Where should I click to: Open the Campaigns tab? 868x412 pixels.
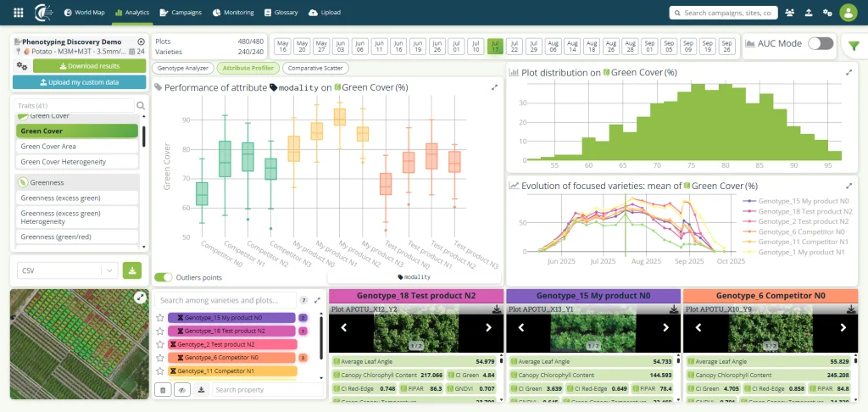click(x=181, y=12)
